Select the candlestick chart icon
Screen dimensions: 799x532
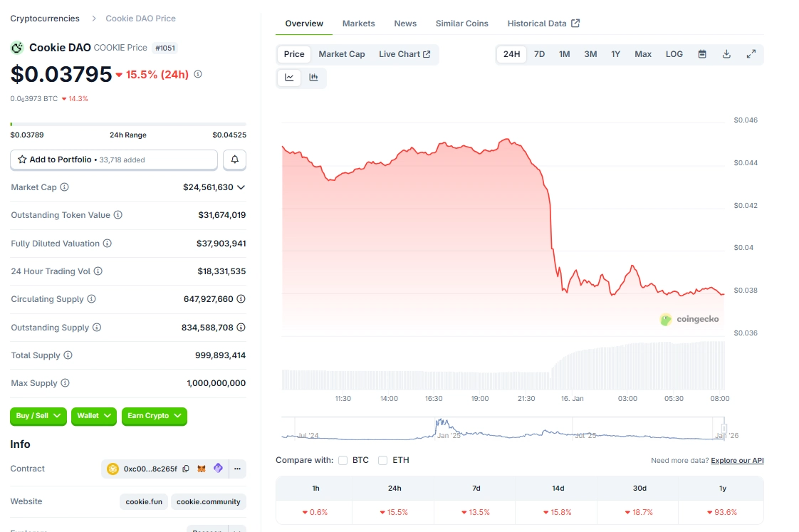313,78
